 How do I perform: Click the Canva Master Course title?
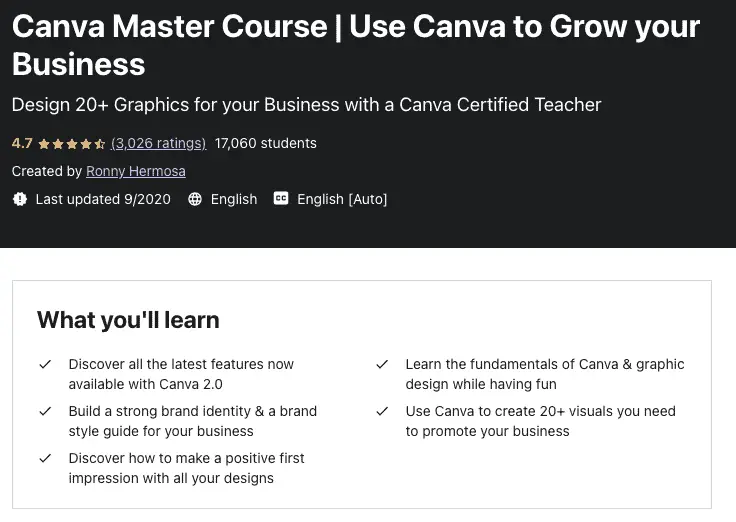coord(356,45)
